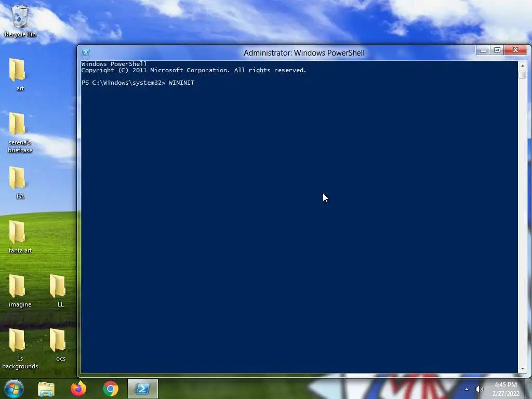Click the Administrator: Windows PowerShell title bar
This screenshot has width=532, height=399.
[304, 53]
